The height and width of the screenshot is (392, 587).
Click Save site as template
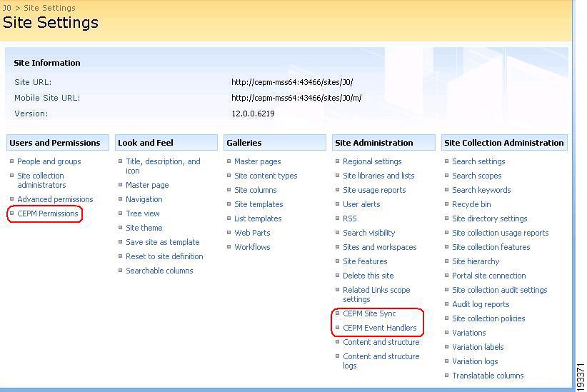click(163, 242)
